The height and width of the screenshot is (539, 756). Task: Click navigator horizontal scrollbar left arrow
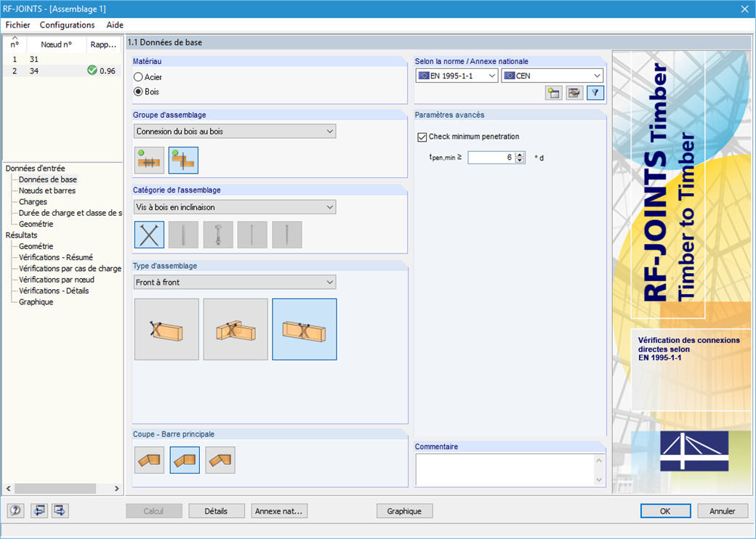(x=9, y=488)
